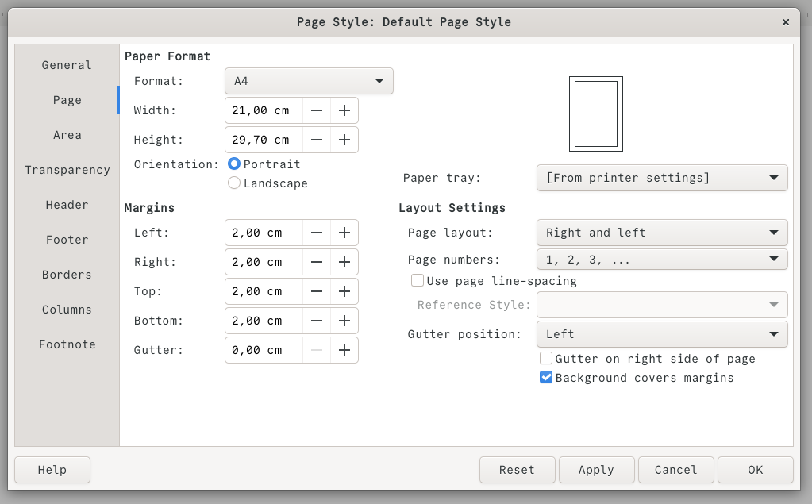Decrease the page Height with the minus button
This screenshot has width=812, height=504.
(x=316, y=139)
